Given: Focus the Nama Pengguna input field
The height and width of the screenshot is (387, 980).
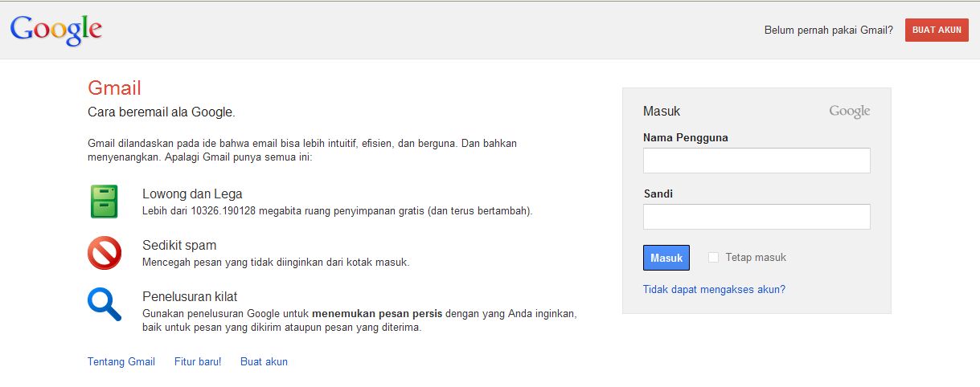Looking at the screenshot, I should (757, 161).
